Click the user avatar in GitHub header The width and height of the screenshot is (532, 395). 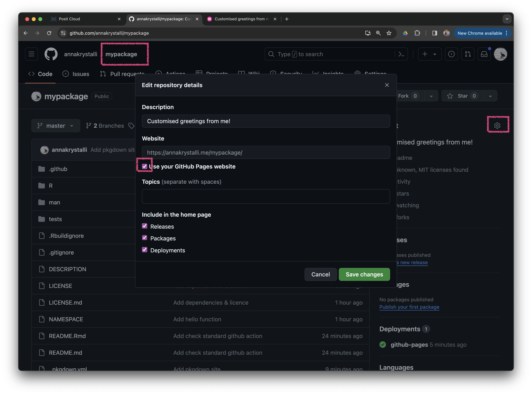500,54
